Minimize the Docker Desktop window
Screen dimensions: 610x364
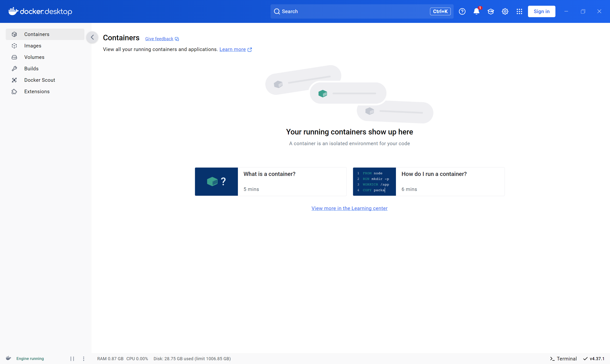566,11
